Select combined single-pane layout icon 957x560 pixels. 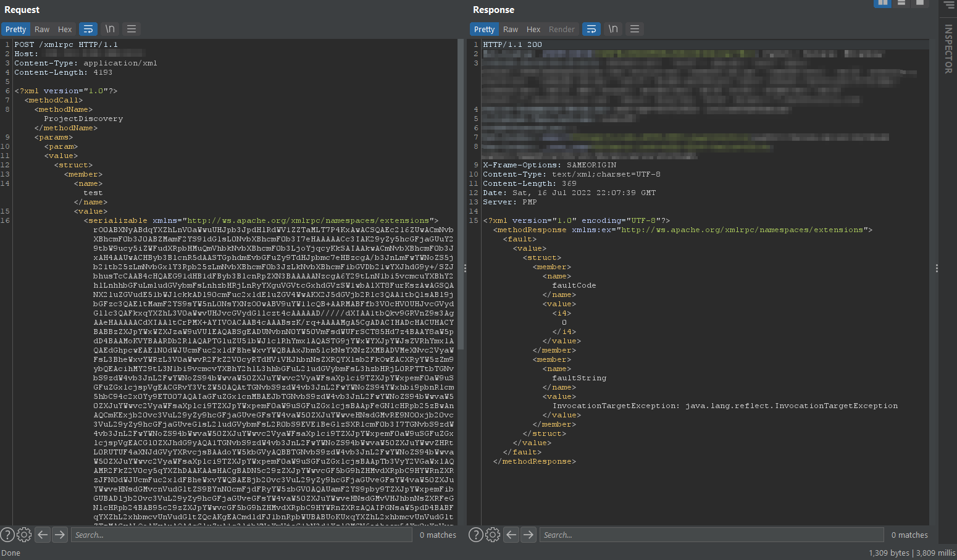pos(920,3)
